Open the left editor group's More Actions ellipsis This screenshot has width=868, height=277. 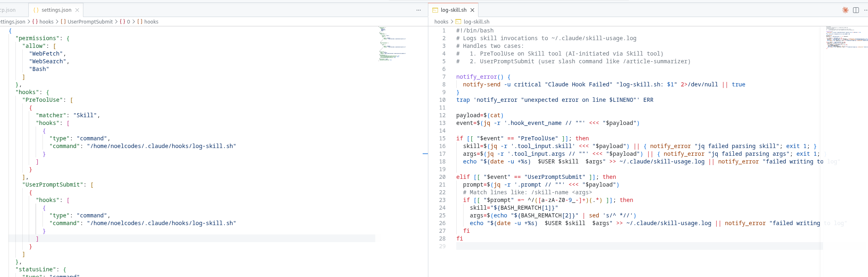[x=419, y=10]
